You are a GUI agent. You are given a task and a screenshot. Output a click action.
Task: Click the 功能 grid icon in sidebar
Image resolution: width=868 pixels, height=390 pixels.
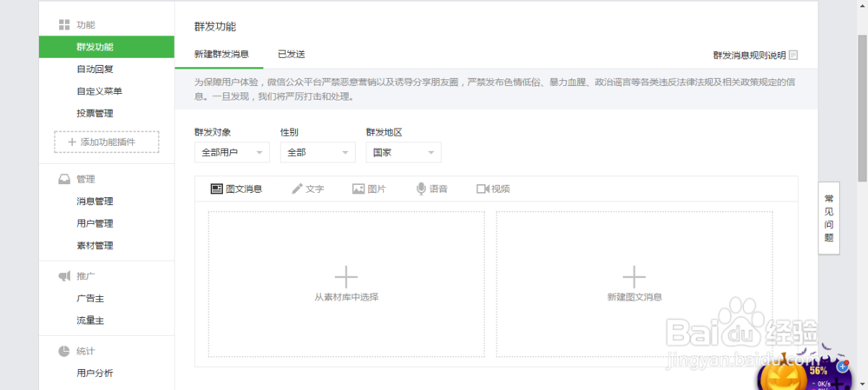tap(64, 24)
